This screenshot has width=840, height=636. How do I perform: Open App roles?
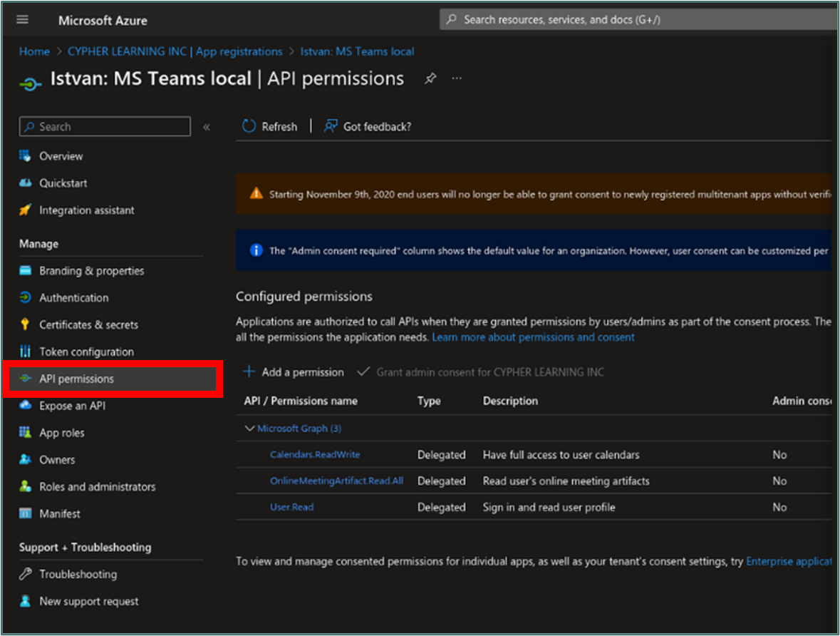61,433
